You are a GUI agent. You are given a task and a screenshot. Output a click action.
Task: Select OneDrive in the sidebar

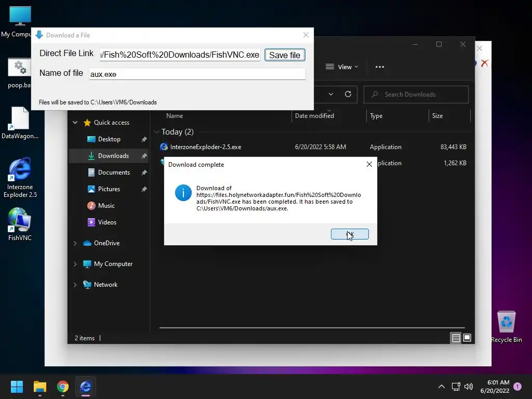[x=107, y=243]
